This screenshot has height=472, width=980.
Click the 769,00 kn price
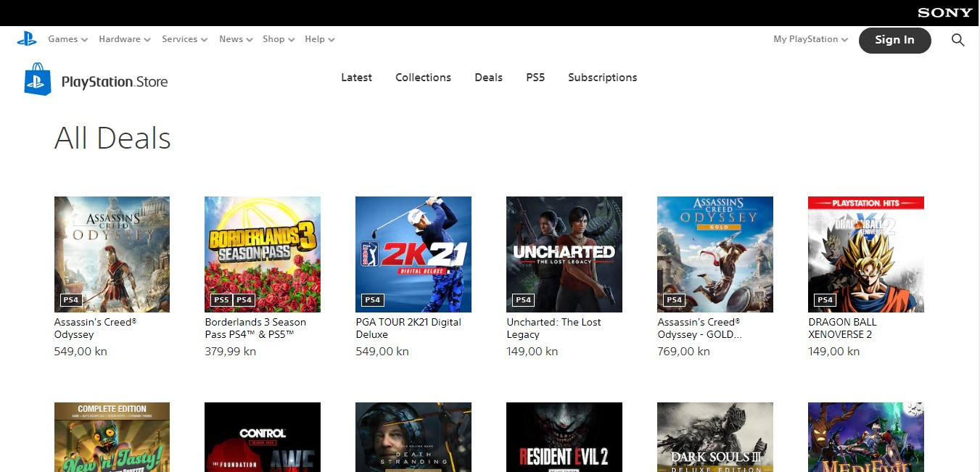(x=683, y=352)
